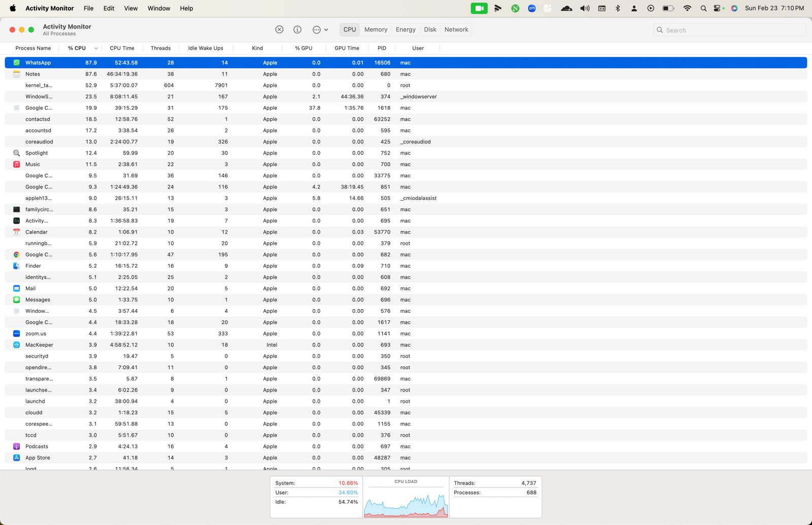Select the tccd process row
Viewport: 812px width, 525px height.
point(406,435)
